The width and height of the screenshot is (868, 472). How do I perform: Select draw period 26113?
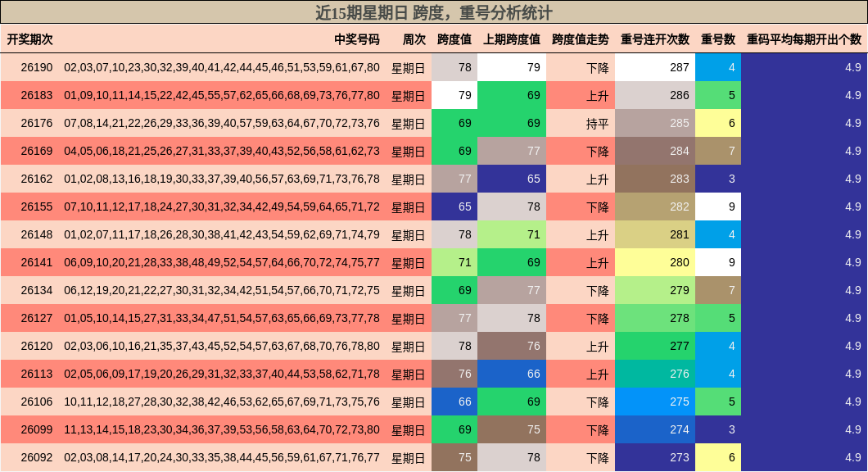[37, 374]
